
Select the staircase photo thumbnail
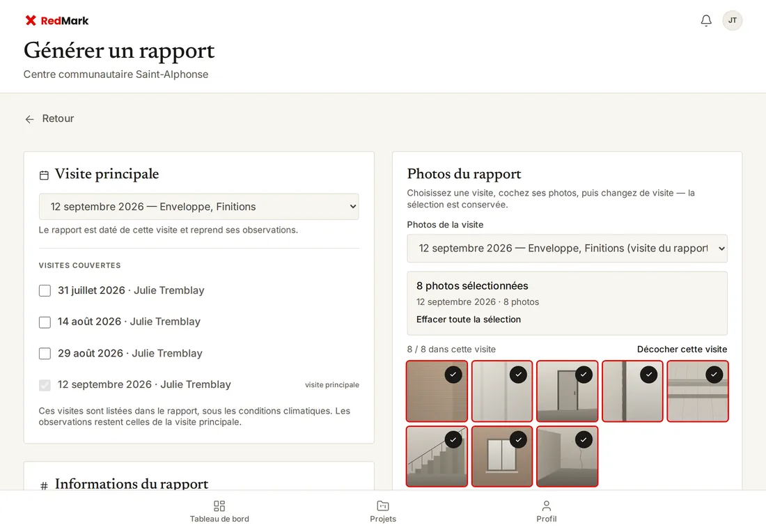coord(437,456)
